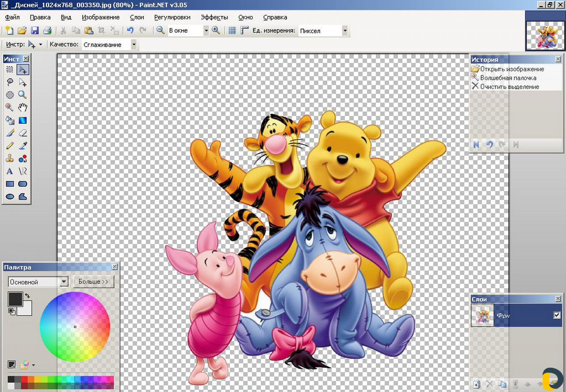Toggle visibility checkbox of Фон layer
Image resolution: width=566 pixels, height=392 pixels.
(557, 315)
